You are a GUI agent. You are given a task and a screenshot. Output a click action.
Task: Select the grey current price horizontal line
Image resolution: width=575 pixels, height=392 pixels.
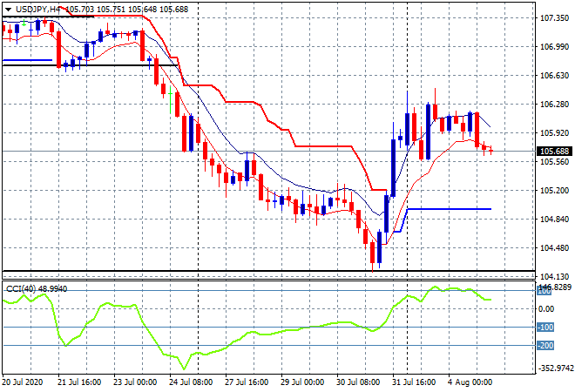[x=268, y=151]
